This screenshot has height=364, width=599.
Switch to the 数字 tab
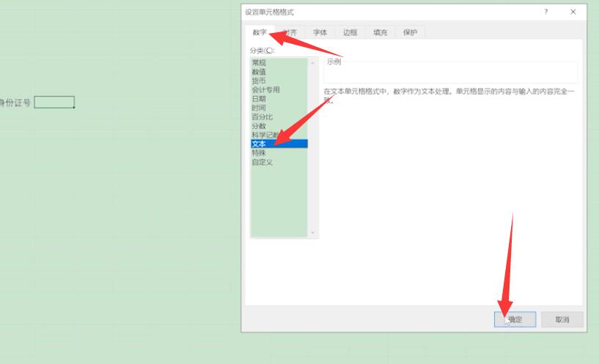260,32
